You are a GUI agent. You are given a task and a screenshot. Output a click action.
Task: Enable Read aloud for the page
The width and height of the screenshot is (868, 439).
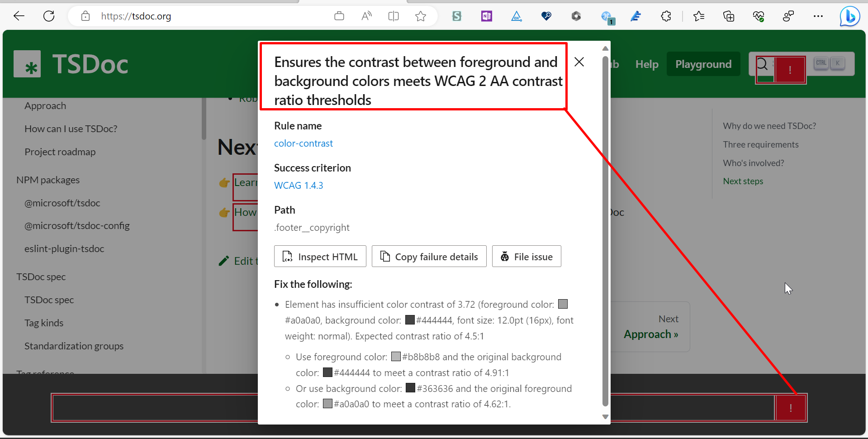[x=366, y=16]
